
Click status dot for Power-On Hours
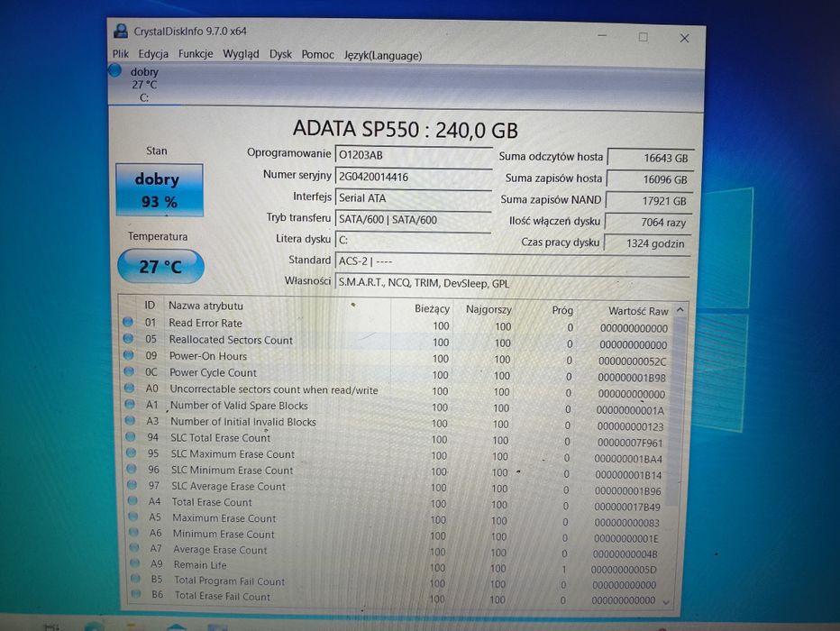pos(129,355)
